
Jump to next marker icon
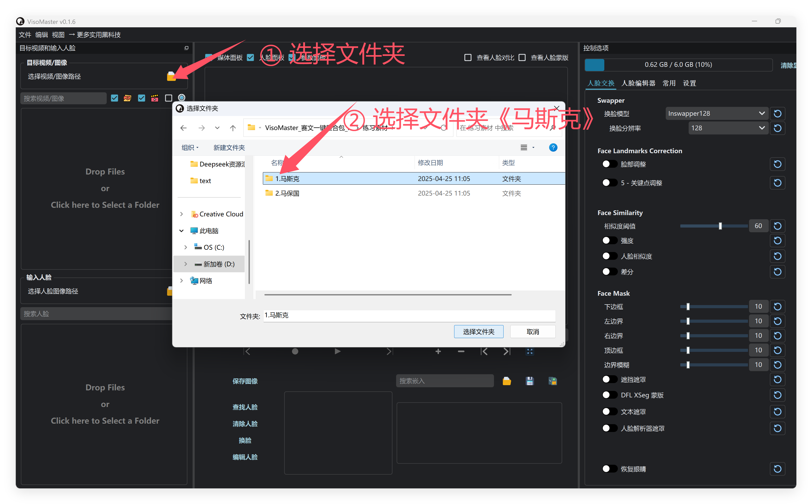507,351
